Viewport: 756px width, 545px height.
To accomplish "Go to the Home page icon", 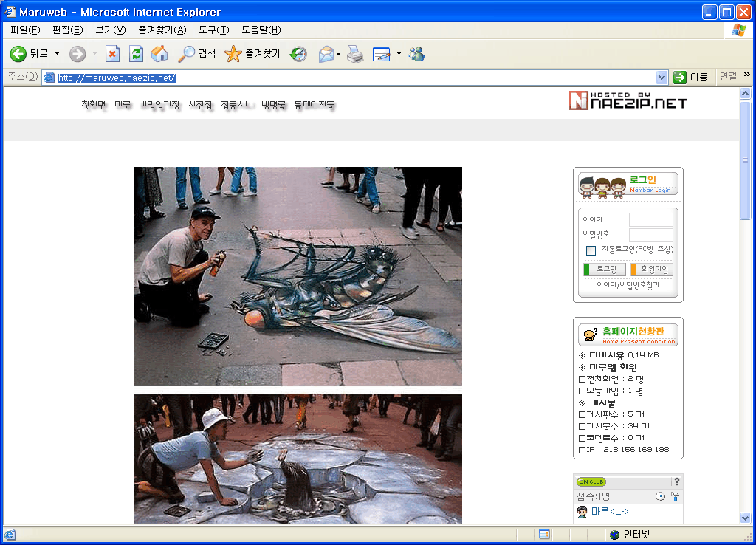I will click(159, 54).
